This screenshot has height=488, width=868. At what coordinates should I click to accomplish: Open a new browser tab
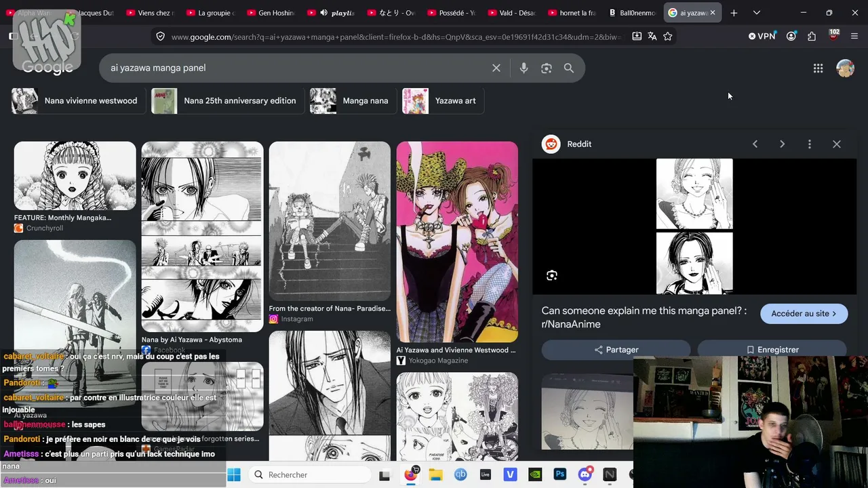click(734, 13)
